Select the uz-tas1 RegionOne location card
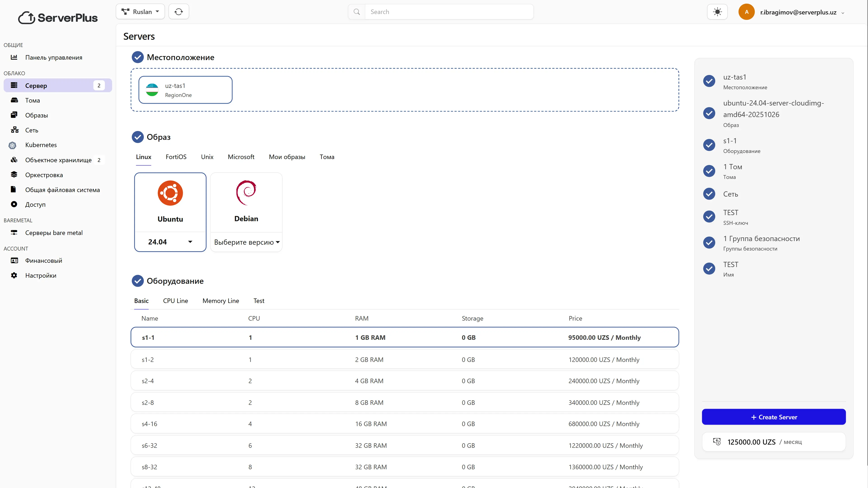868x488 pixels. tap(185, 90)
